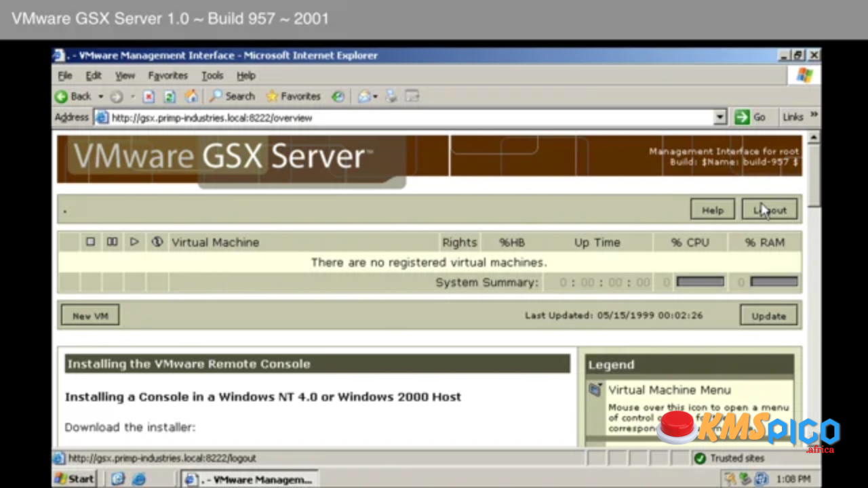This screenshot has width=868, height=488.
Task: Click the Print toolbar icon
Action: coord(391,96)
